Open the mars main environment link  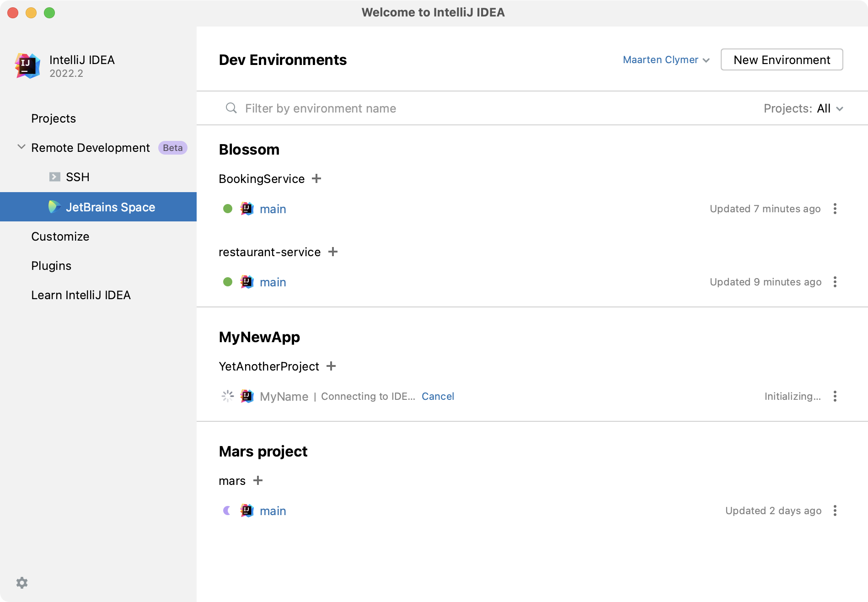[273, 511]
